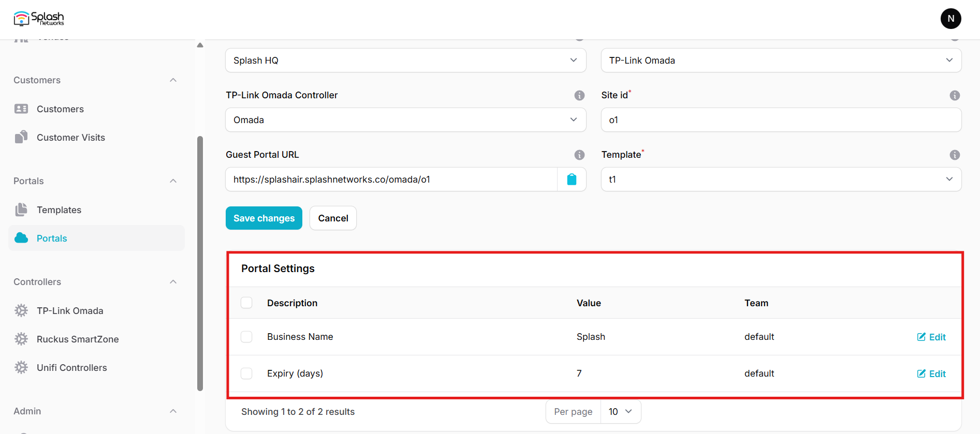The height and width of the screenshot is (434, 980).
Task: Click the Customers card icon in sidebar
Action: [x=21, y=109]
